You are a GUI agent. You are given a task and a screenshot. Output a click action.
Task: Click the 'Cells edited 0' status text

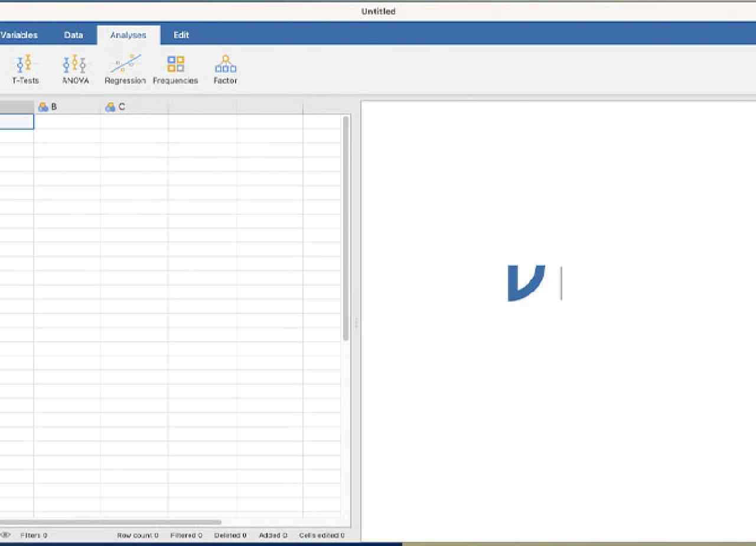tap(322, 535)
